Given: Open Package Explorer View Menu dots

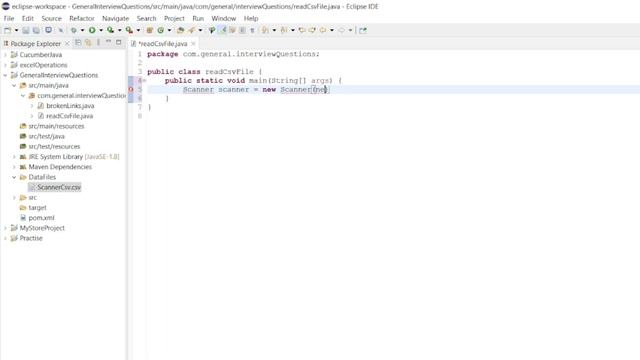Looking at the screenshot, I should coord(98,42).
